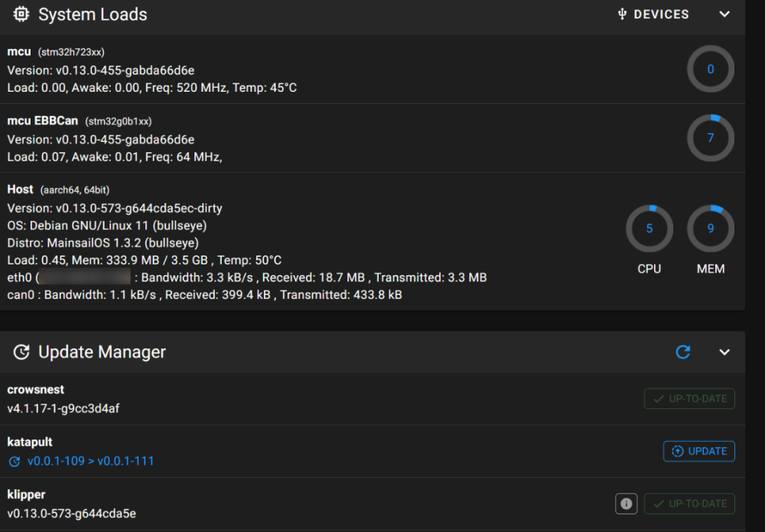Click the Host CPU gauge showing 5
Viewport: 765px width, 532px height.
pyautogui.click(x=649, y=229)
